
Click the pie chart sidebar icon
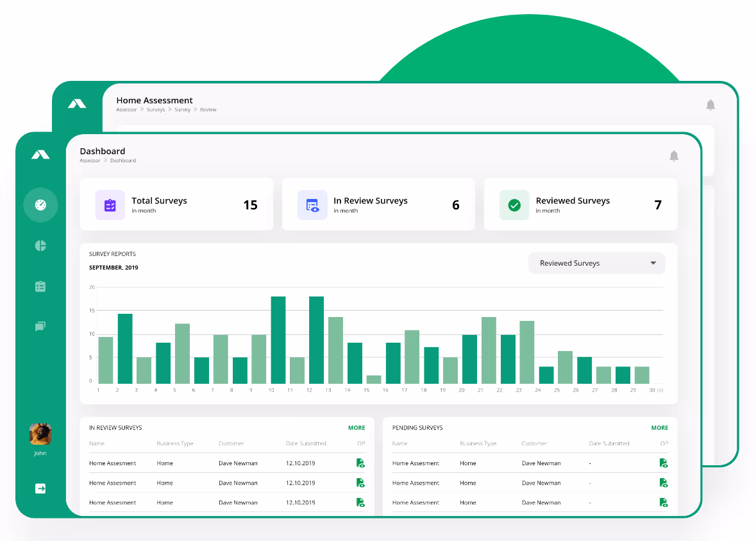point(40,246)
